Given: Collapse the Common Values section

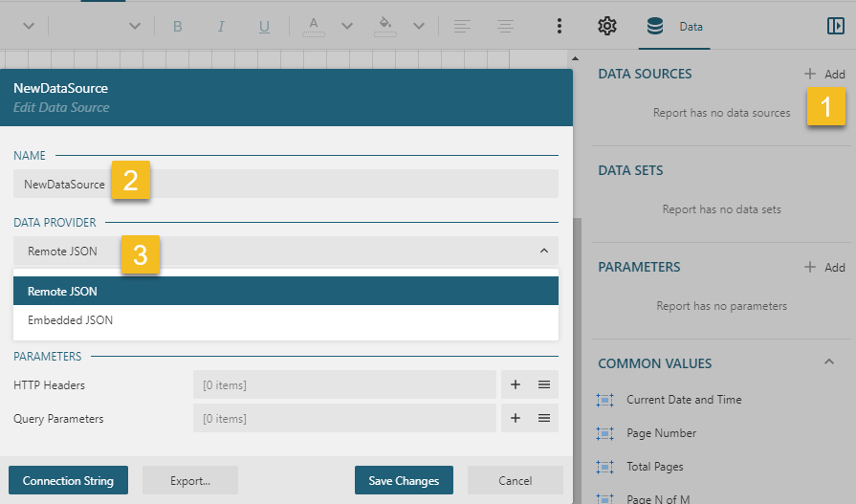Looking at the screenshot, I should click(x=828, y=363).
